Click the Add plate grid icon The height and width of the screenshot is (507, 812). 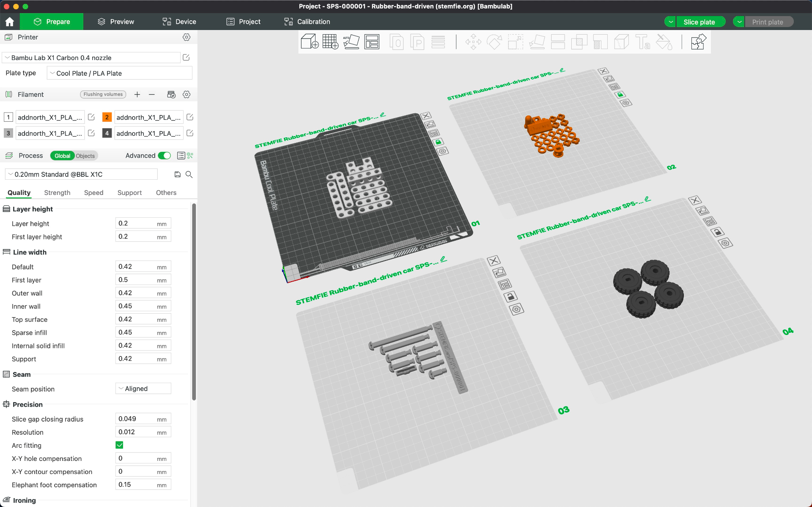tap(330, 42)
